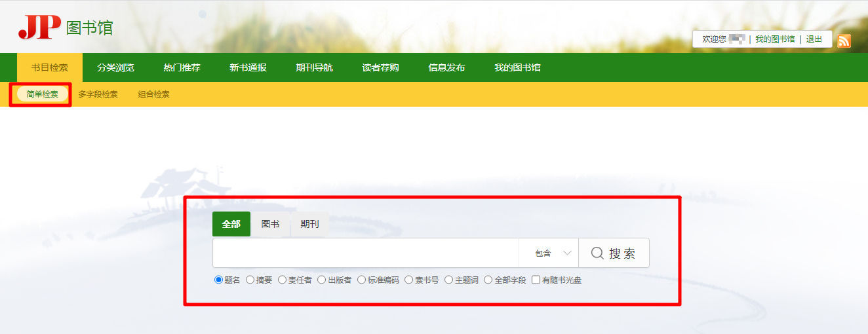
Task: Click the 多字段检索 sub-menu link
Action: click(98, 94)
